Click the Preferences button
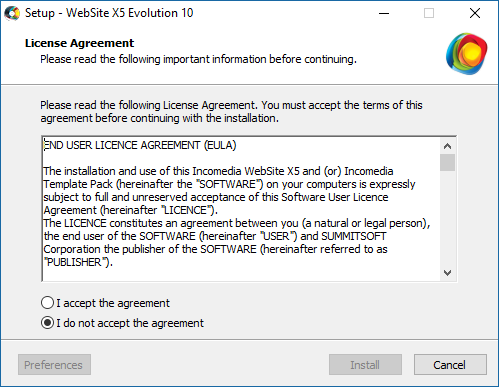 click(x=54, y=365)
